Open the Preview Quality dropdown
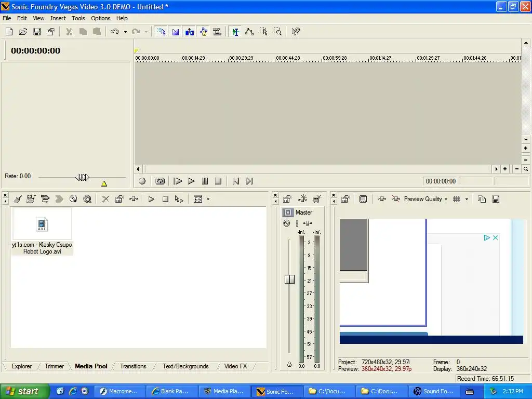 (425, 199)
